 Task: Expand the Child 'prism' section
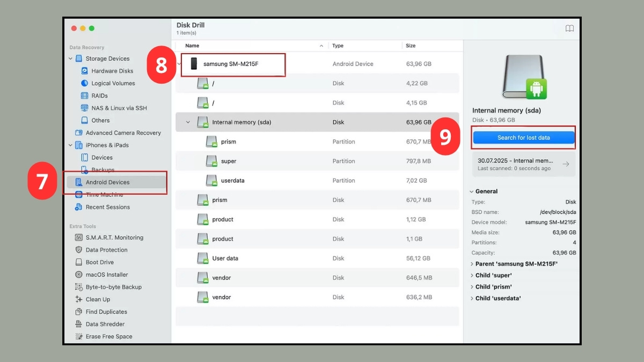(x=471, y=287)
